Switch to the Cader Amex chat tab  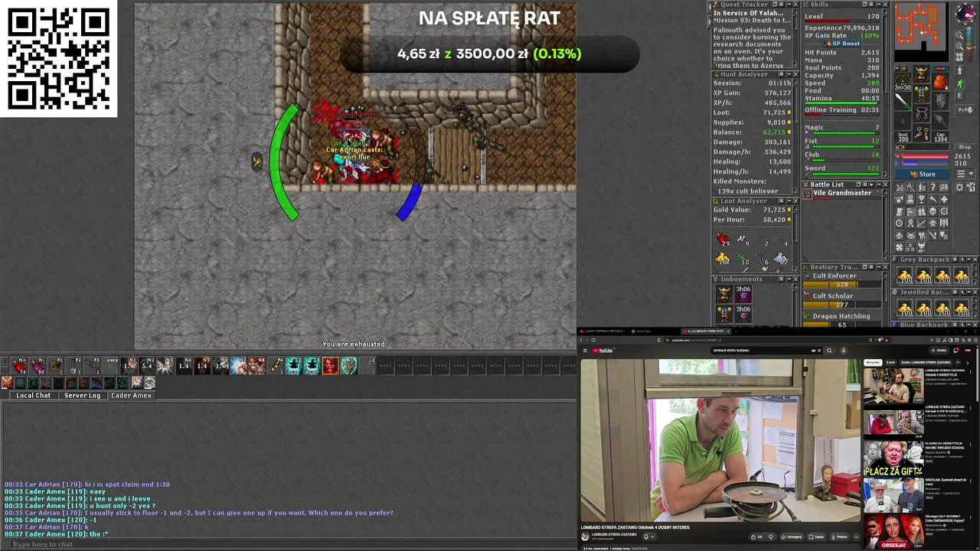click(131, 396)
